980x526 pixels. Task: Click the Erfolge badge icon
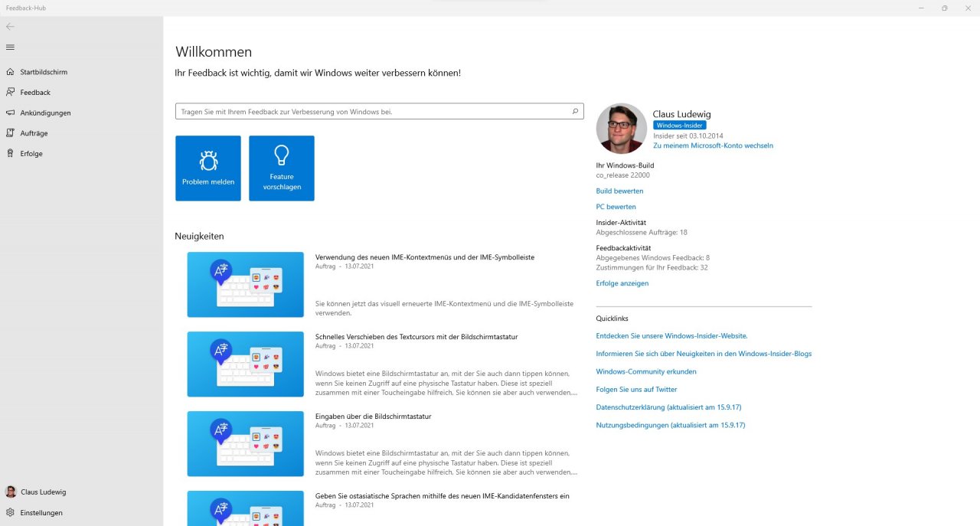pos(10,153)
